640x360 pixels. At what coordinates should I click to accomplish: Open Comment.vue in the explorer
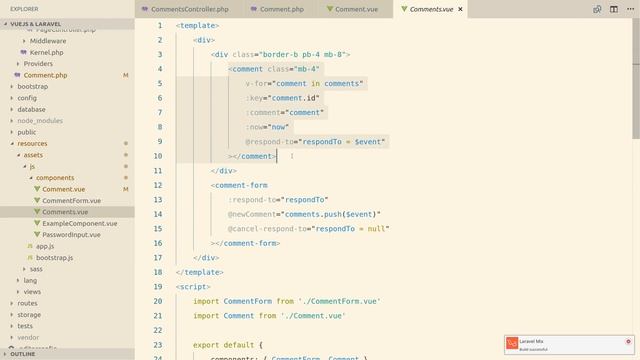(x=64, y=189)
